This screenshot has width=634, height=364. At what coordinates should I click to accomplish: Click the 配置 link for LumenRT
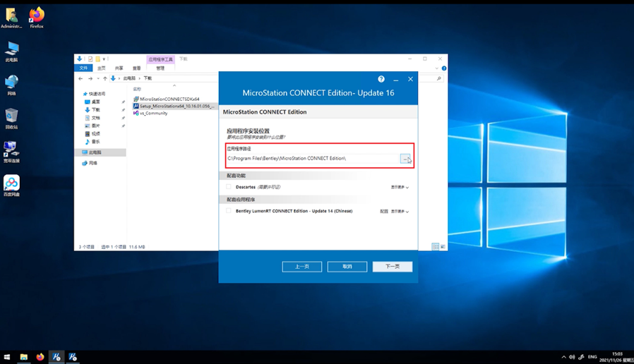(384, 212)
